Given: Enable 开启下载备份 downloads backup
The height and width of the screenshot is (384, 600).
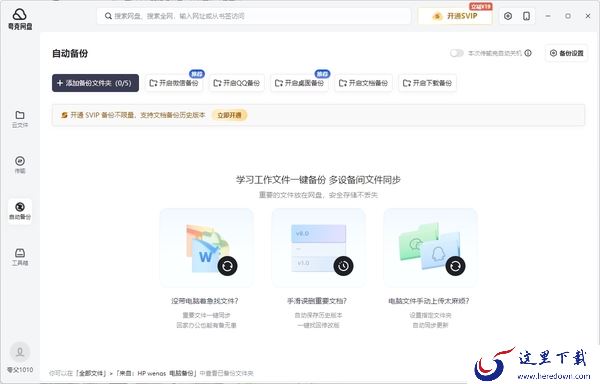Looking at the screenshot, I should 427,83.
